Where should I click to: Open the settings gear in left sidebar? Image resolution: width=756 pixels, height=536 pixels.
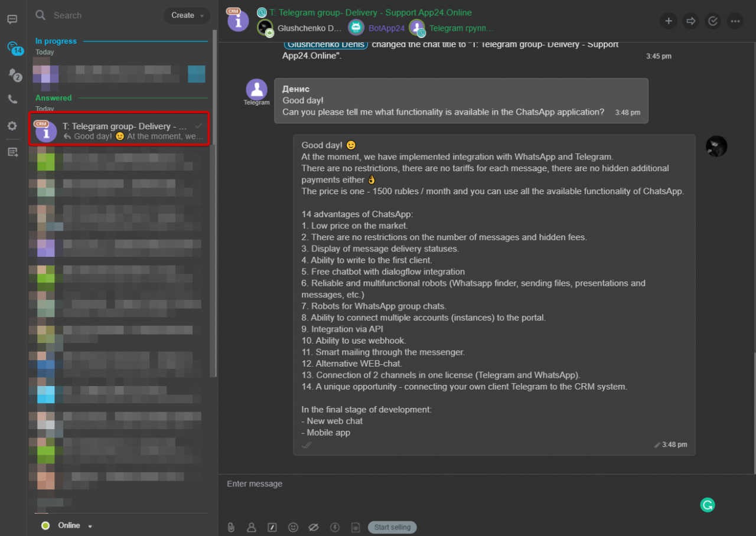[12, 126]
